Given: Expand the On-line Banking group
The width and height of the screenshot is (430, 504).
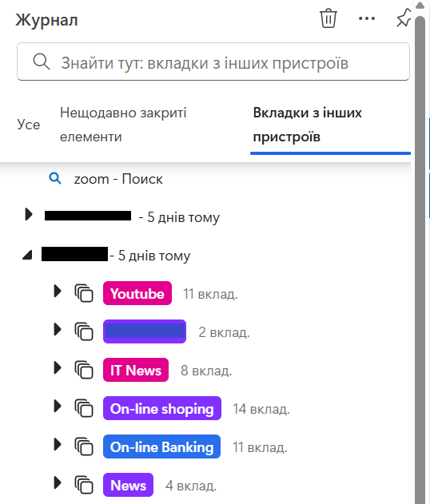Looking at the screenshot, I should pos(58,444).
